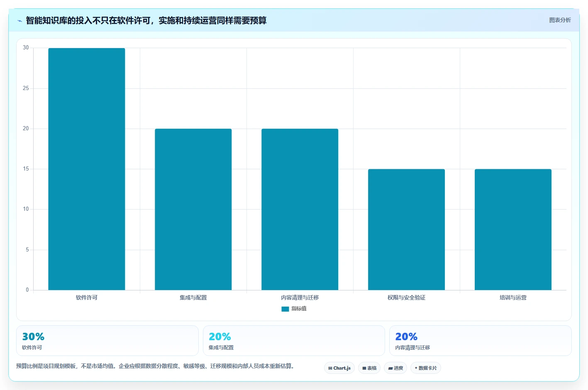Click the 软件许可 bar in the chart
The height and width of the screenshot is (390, 588).
point(86,169)
